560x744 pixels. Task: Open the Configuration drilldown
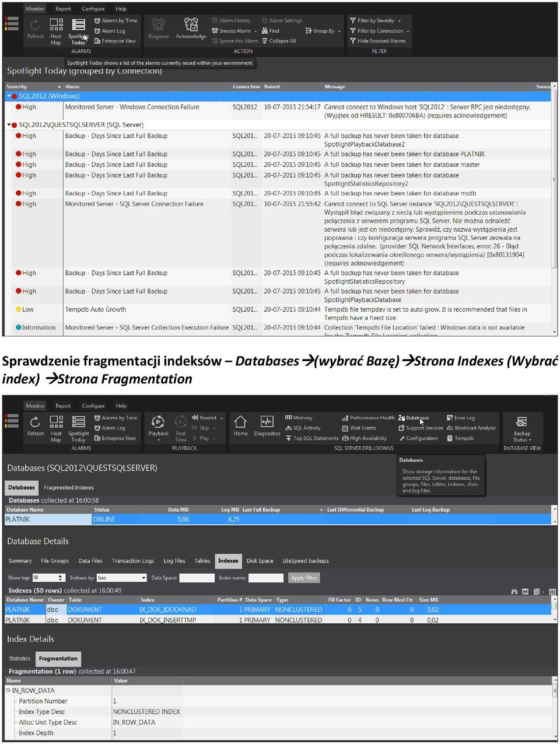tap(418, 438)
